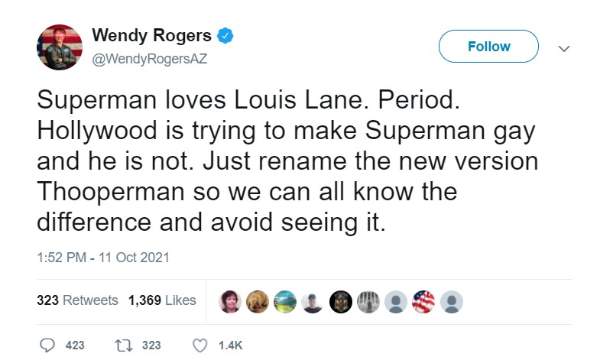Screen dimensions: 600x360
Task: Click the 423 reply count
Action: coord(75,345)
